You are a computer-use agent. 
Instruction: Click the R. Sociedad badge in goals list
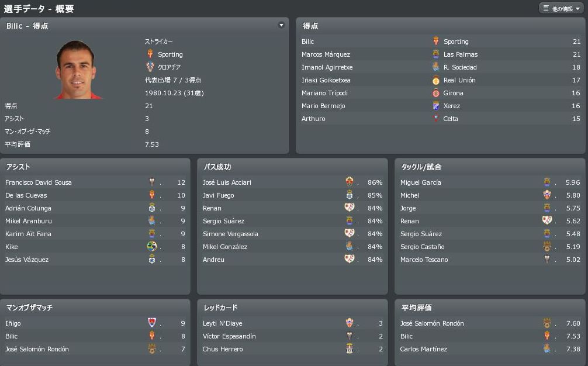(435, 67)
